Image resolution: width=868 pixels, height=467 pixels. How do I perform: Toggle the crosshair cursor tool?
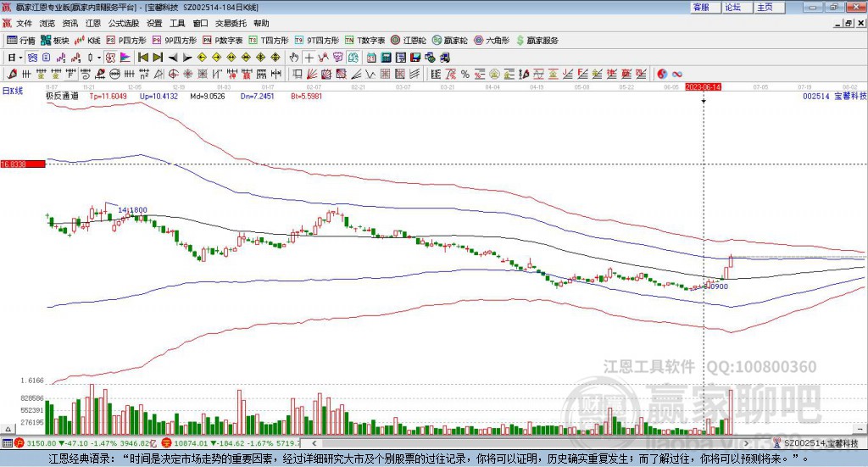pyautogui.click(x=309, y=58)
